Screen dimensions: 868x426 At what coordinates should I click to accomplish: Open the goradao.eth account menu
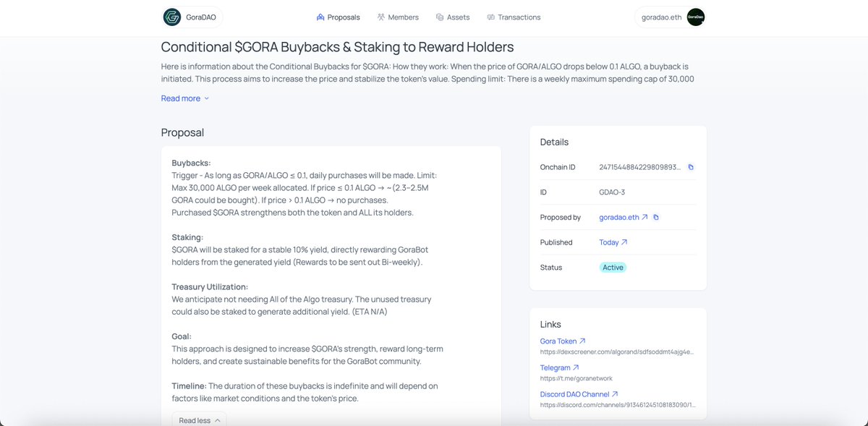670,17
